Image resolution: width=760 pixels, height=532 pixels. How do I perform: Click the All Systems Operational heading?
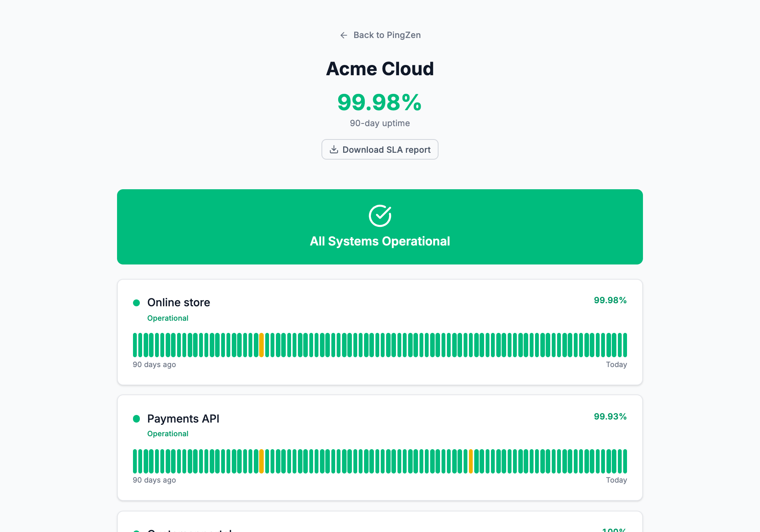pos(380,241)
